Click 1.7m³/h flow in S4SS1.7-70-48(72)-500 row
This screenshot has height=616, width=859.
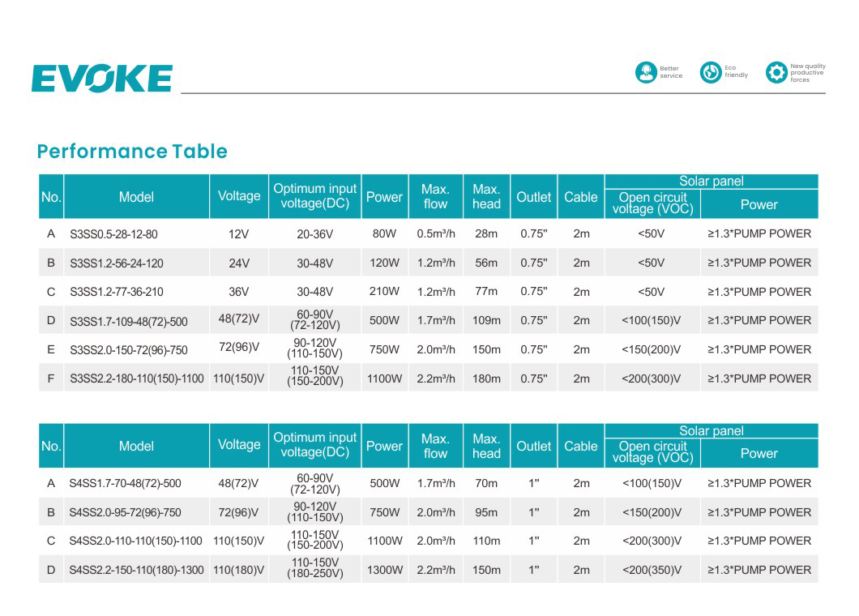435,483
